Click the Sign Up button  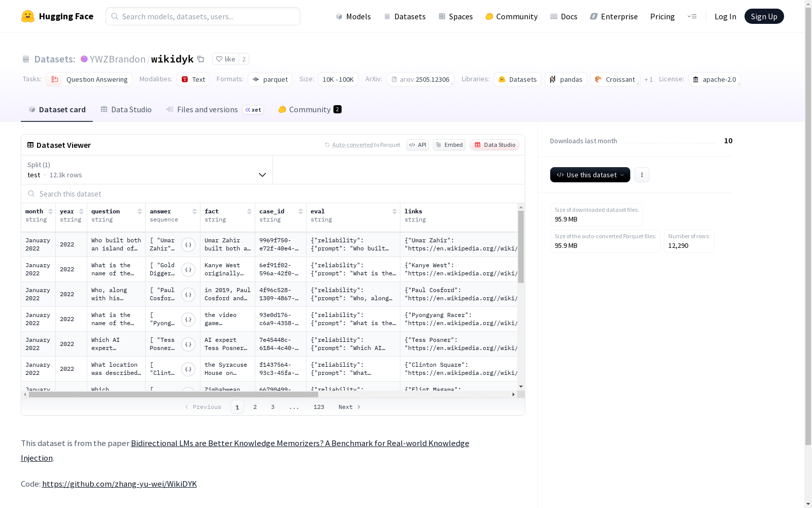[764, 16]
